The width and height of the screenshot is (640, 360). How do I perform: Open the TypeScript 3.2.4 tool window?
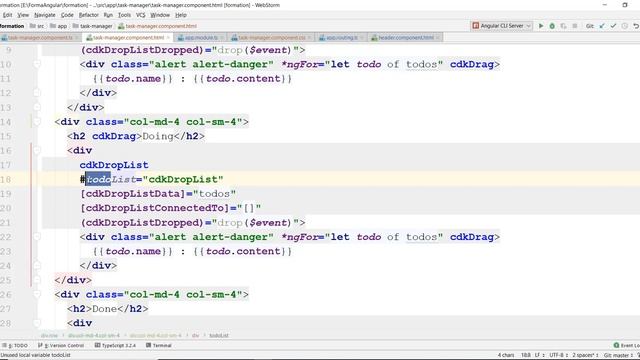click(115, 345)
